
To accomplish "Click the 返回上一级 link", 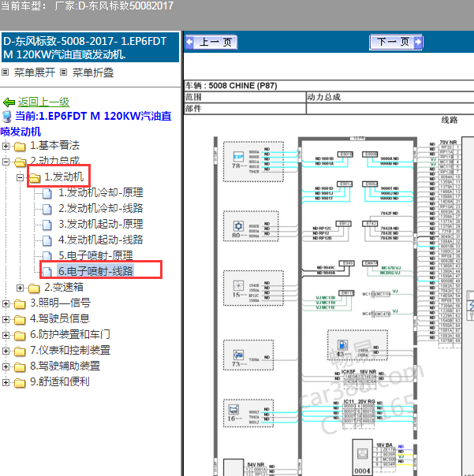I will click(43, 102).
